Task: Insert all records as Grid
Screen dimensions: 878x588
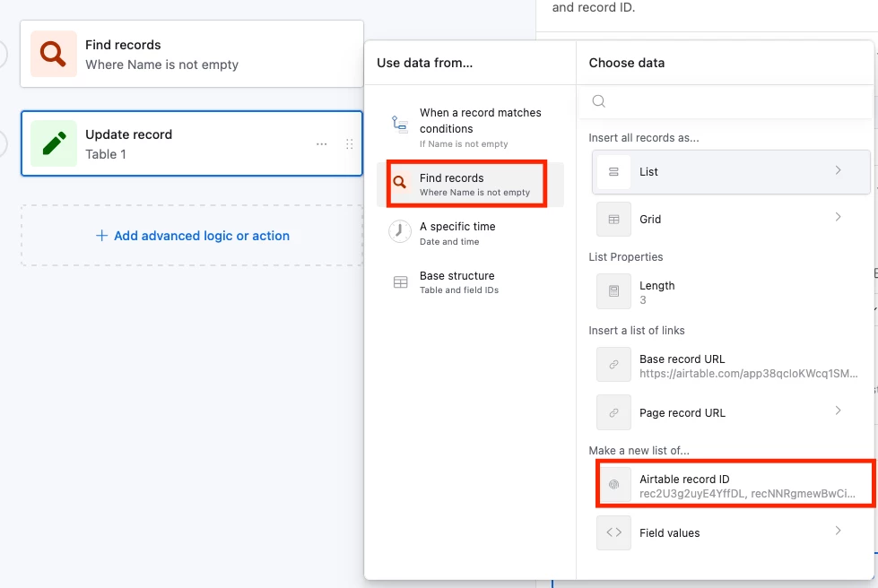Action: click(x=731, y=220)
